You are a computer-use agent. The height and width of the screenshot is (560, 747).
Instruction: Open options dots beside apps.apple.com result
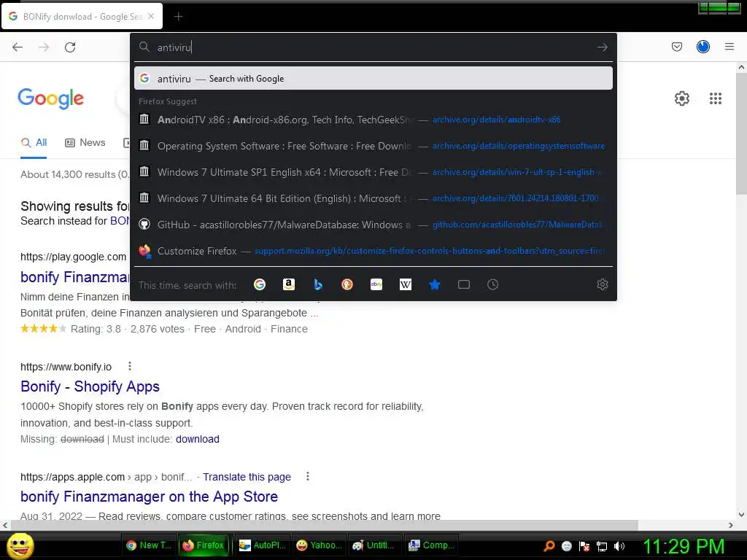pos(308,476)
